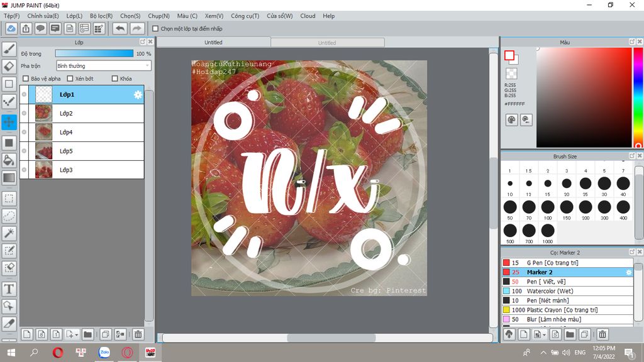Choose the 'G Pen [Cọ trang trí]' brush
Image resolution: width=644 pixels, height=362 pixels.
click(567, 263)
